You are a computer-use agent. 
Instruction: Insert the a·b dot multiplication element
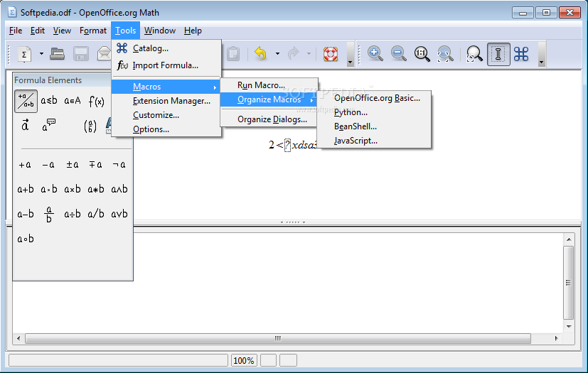pos(49,189)
